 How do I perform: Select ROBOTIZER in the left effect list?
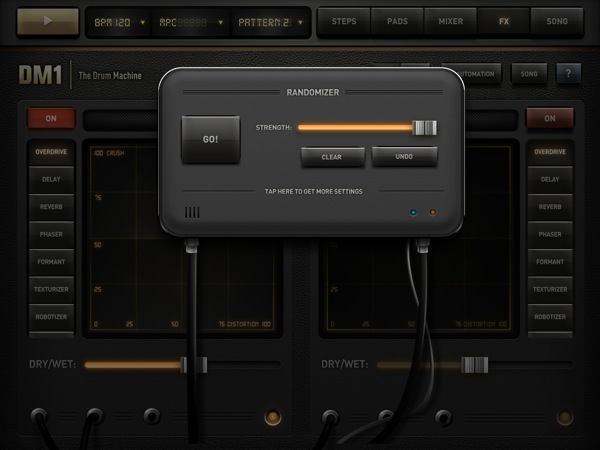pyautogui.click(x=51, y=317)
